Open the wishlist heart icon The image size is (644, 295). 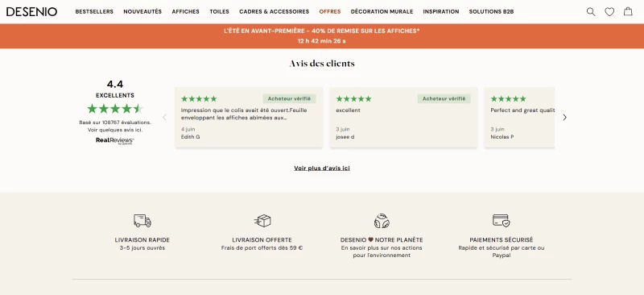609,12
